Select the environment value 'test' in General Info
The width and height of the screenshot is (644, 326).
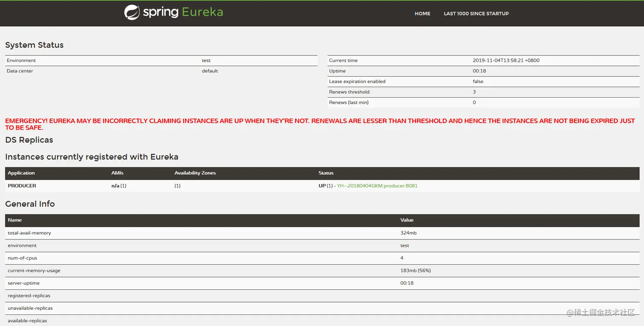405,246
